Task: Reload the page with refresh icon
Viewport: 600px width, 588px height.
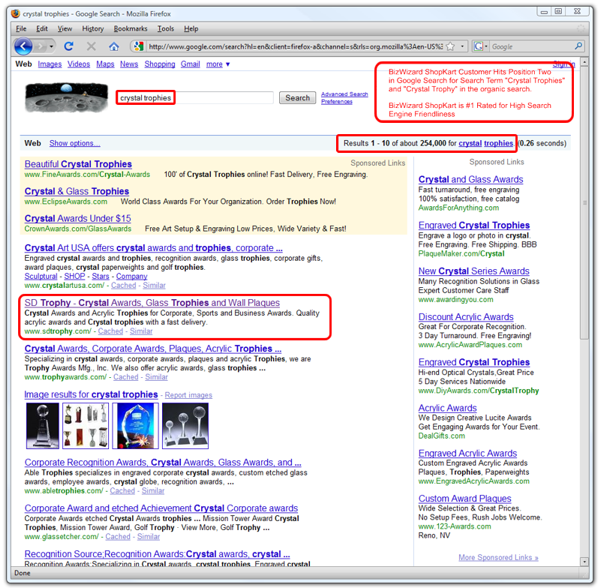Action: pos(69,47)
